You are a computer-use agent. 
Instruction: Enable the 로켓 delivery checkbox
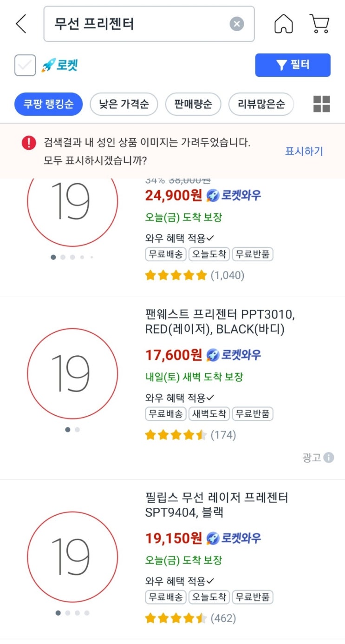pos(25,65)
